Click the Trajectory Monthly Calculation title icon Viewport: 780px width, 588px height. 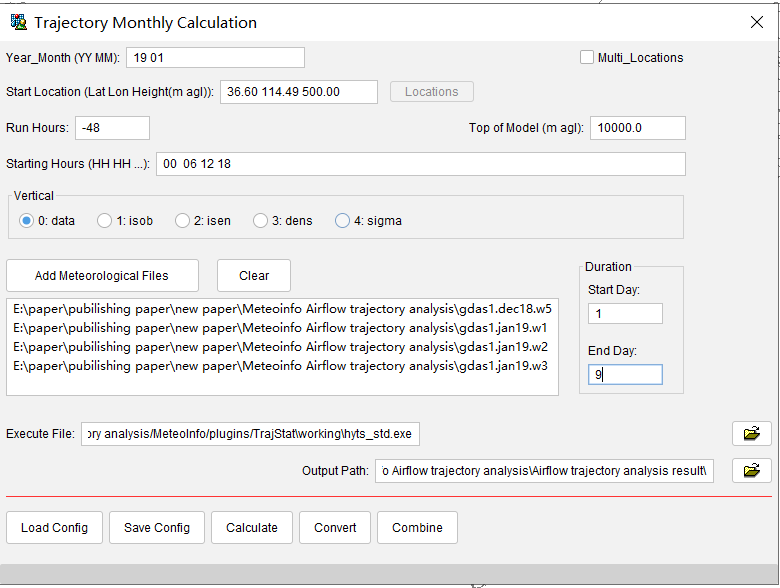[x=17, y=22]
